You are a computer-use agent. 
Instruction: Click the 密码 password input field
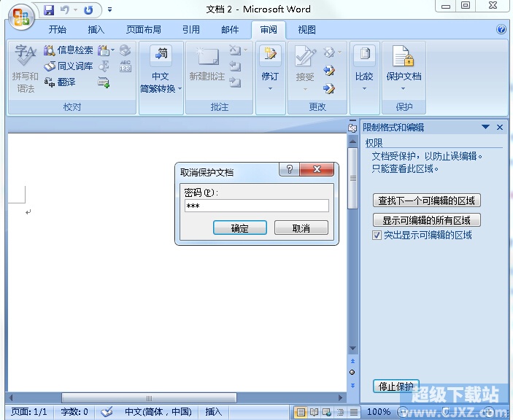point(256,206)
